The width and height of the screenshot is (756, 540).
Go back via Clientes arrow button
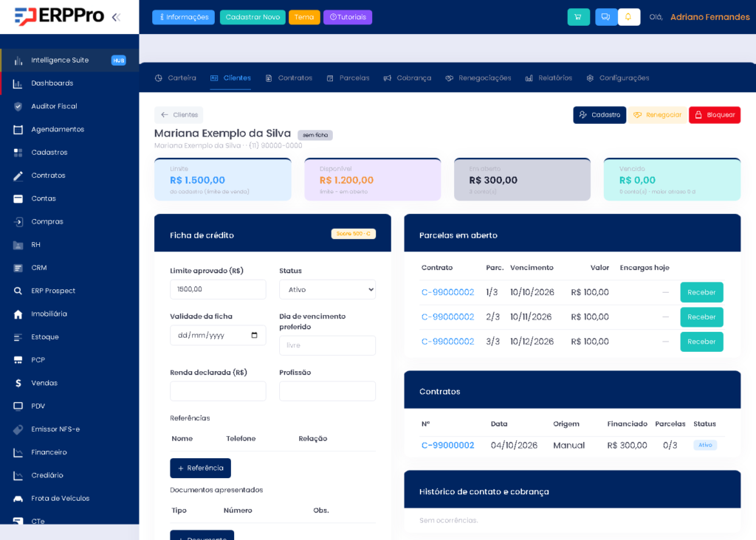pos(179,114)
